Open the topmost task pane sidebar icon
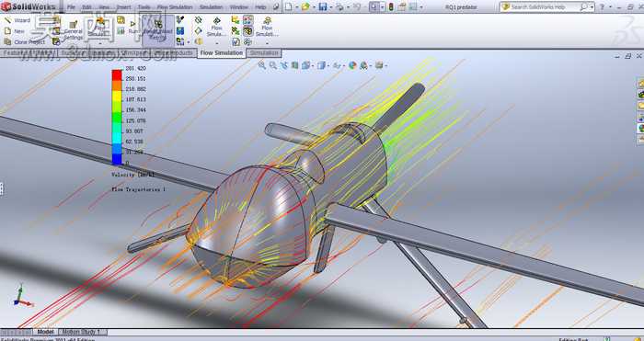Screen dimensions: 644x341 coord(640,84)
